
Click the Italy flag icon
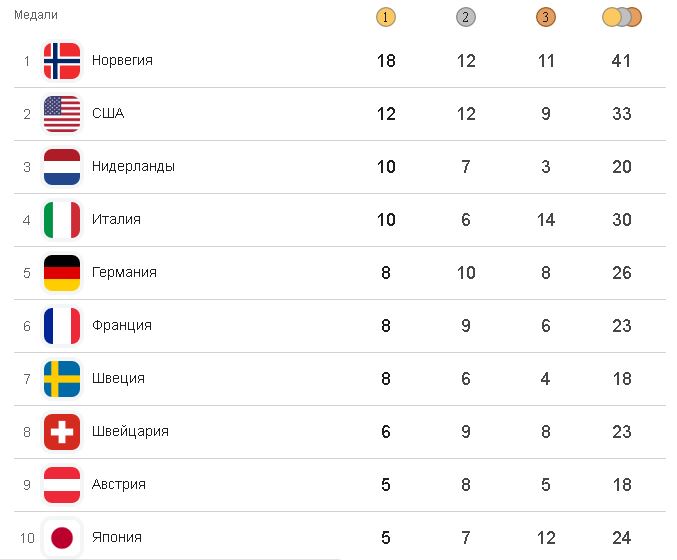coord(61,220)
